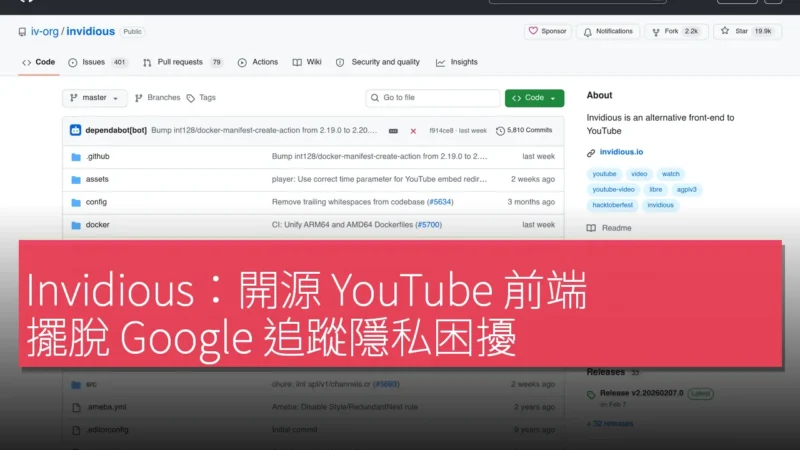Click the watch topic tag
This screenshot has width=800, height=450.
[670, 174]
